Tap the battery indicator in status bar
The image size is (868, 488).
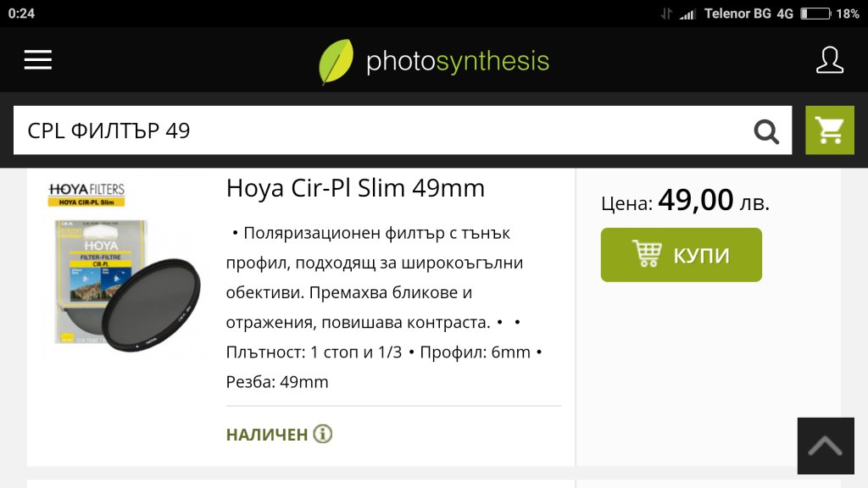tap(816, 14)
